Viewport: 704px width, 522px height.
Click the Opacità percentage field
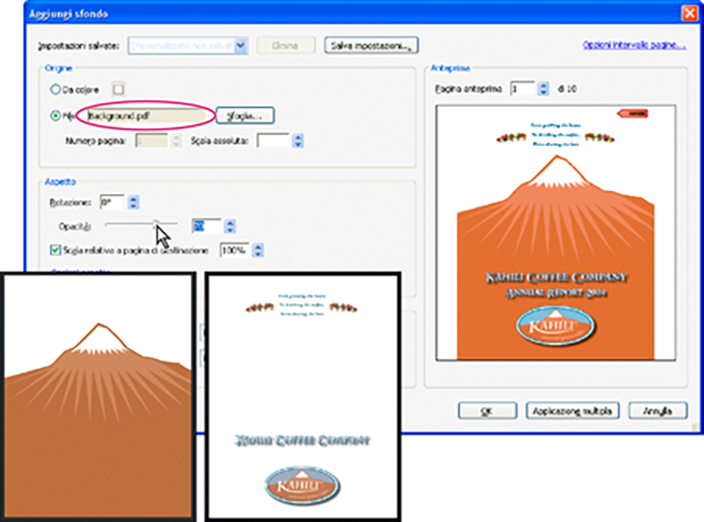click(x=207, y=226)
